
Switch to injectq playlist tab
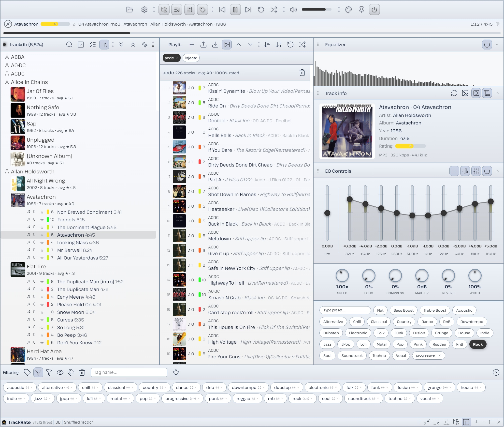pos(191,58)
